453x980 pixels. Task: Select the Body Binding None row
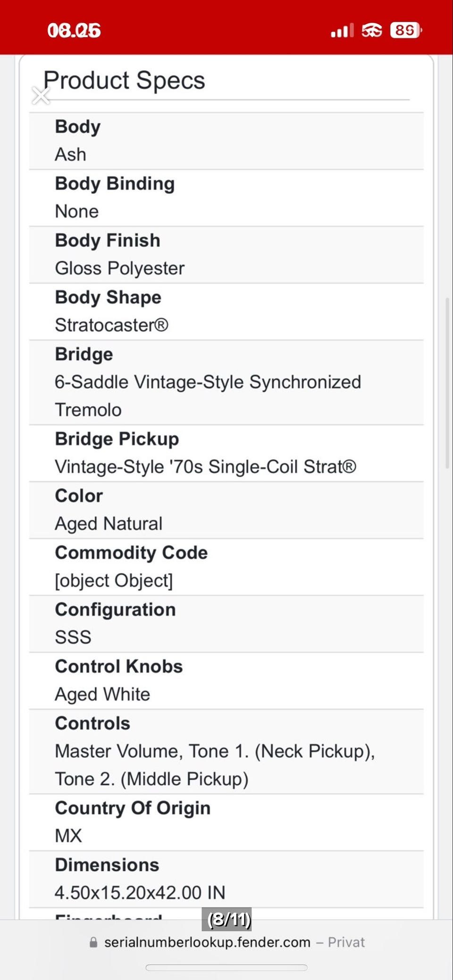click(226, 198)
